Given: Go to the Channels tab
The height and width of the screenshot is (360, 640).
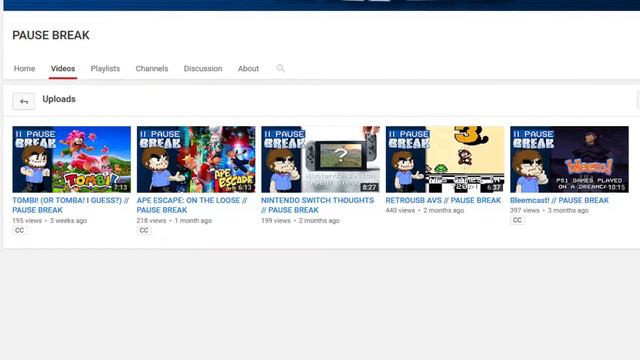Looking at the screenshot, I should click(x=152, y=69).
